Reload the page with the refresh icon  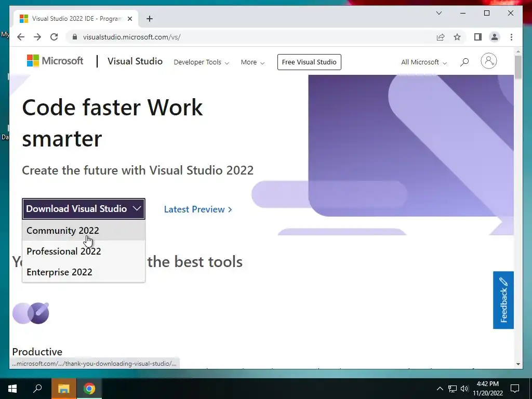pyautogui.click(x=54, y=37)
